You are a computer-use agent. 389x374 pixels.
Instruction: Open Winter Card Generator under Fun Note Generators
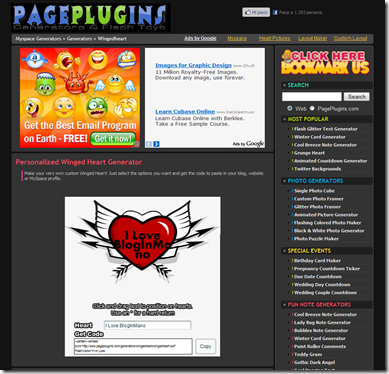pyautogui.click(x=319, y=338)
